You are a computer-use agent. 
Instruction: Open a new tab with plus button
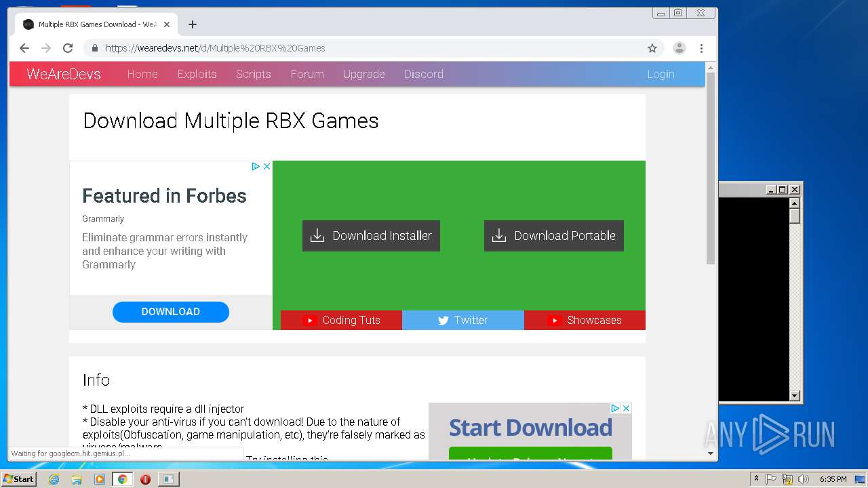[x=193, y=24]
